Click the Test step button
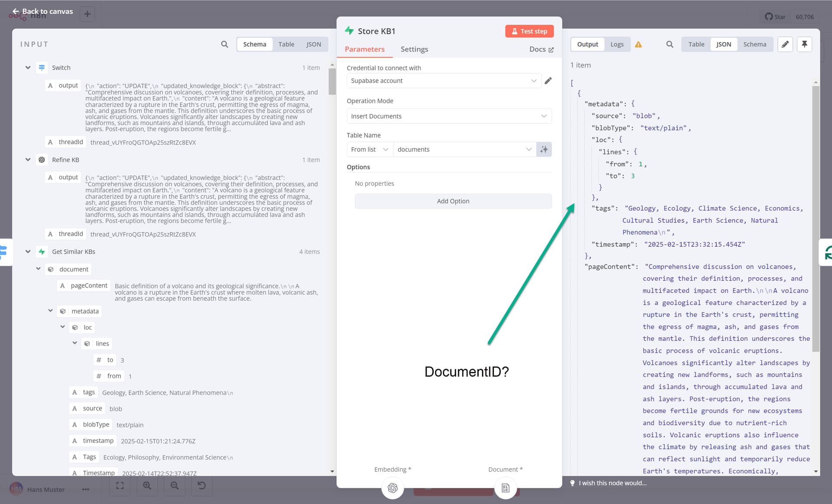 [x=529, y=31]
